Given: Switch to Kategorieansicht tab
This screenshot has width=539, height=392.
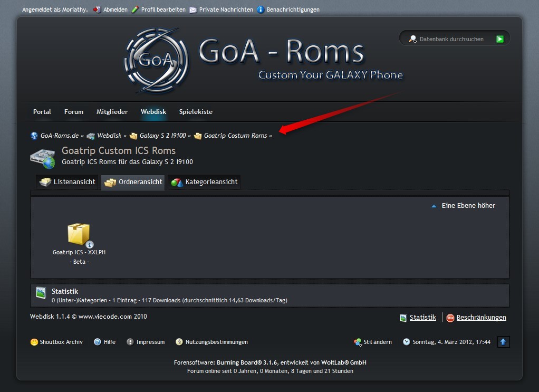Looking at the screenshot, I should pyautogui.click(x=205, y=182).
